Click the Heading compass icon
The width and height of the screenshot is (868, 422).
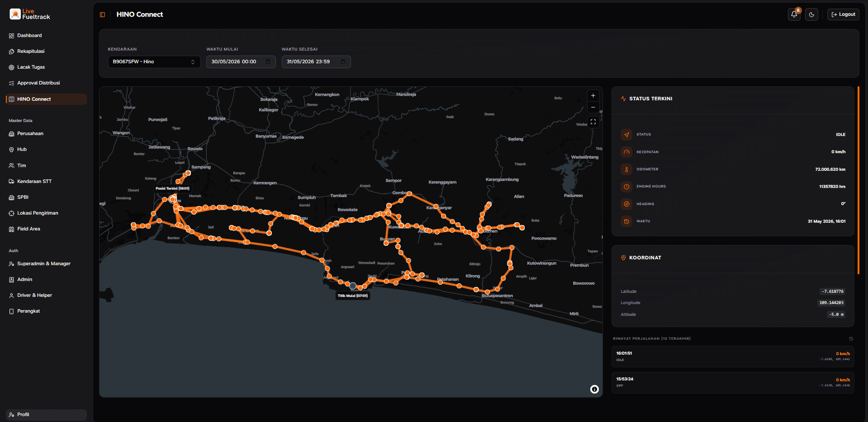(x=626, y=204)
